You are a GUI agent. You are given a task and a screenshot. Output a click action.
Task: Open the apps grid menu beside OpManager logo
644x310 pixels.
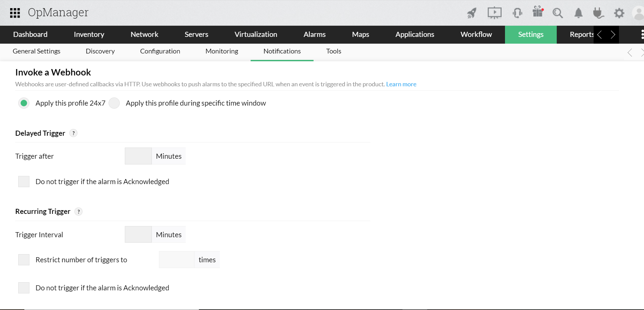15,13
